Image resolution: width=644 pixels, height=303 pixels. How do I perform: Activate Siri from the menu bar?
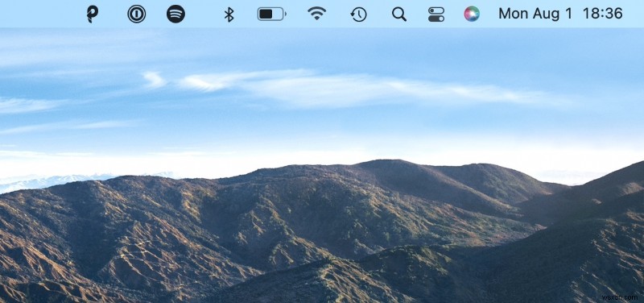tap(472, 14)
